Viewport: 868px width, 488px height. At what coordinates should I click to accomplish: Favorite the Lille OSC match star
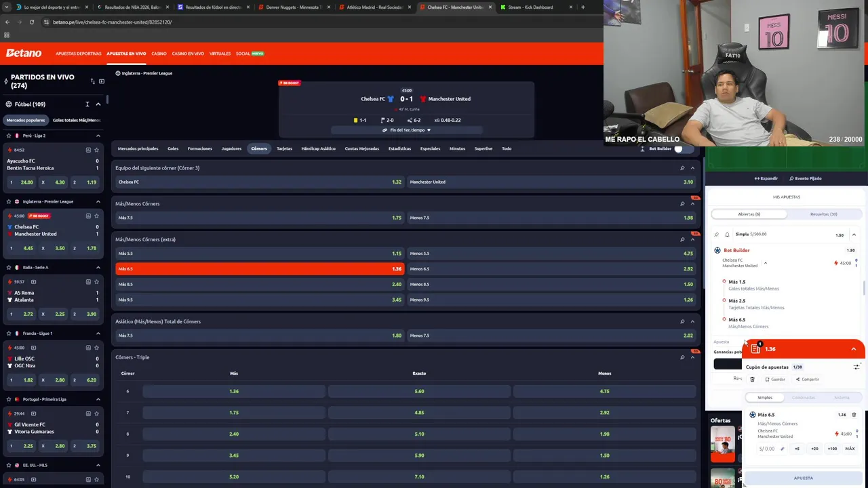(96, 348)
